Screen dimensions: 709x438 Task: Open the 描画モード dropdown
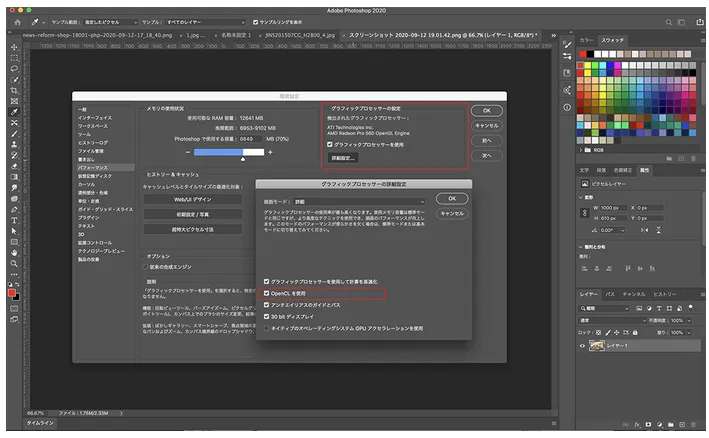click(359, 202)
